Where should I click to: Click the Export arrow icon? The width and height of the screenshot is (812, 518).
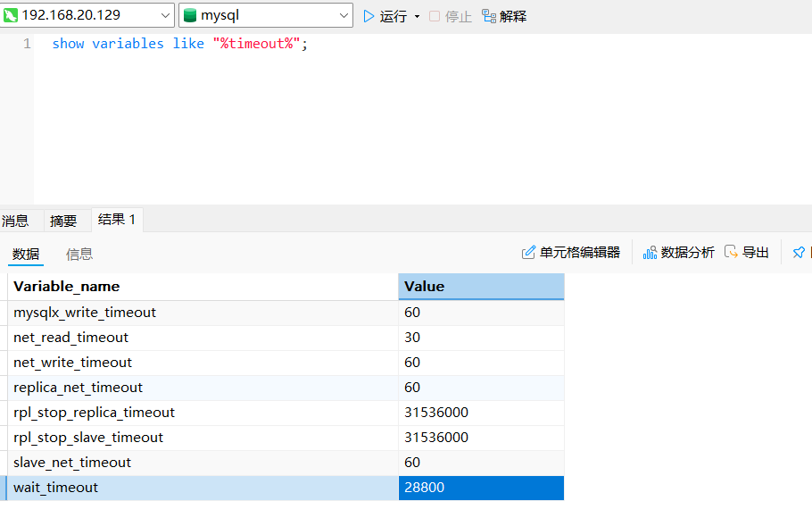point(731,252)
